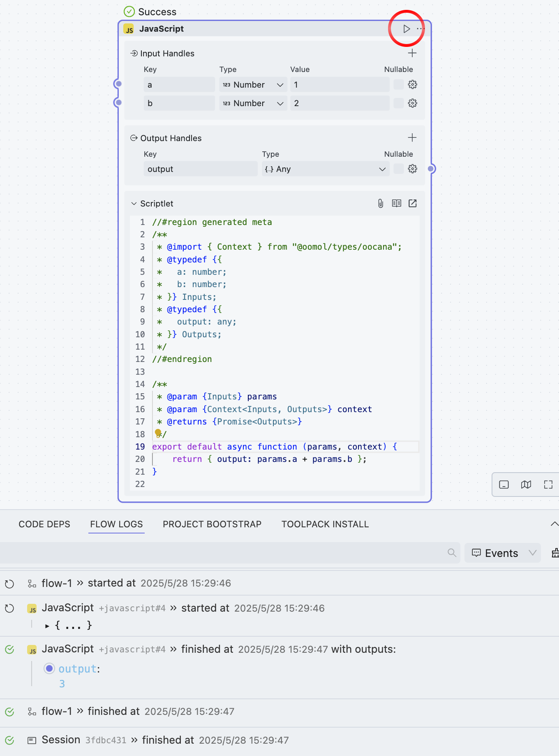Open Scriptlet in external editor icon
The width and height of the screenshot is (559, 756).
coord(412,204)
